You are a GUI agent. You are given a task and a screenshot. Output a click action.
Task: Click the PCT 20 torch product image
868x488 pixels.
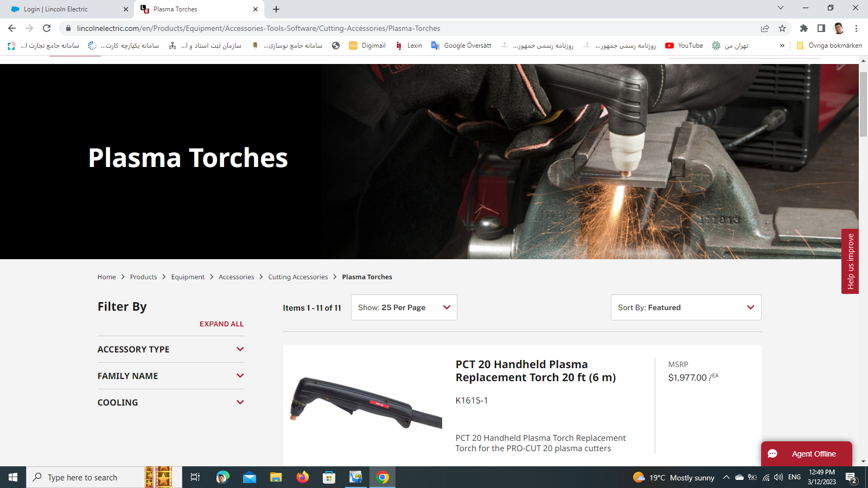click(x=365, y=402)
